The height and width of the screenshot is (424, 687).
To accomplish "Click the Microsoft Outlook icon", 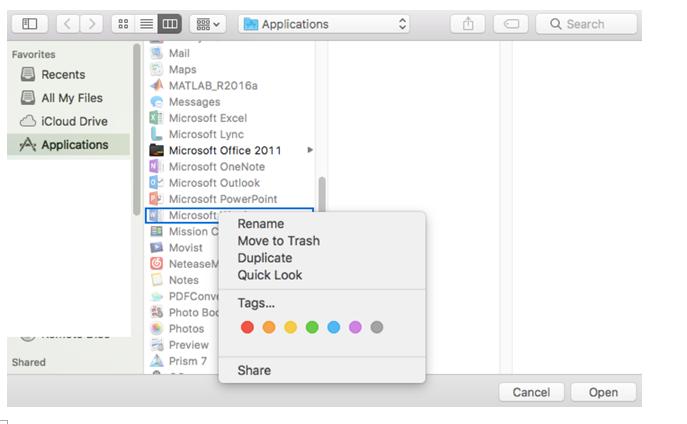I will [156, 183].
